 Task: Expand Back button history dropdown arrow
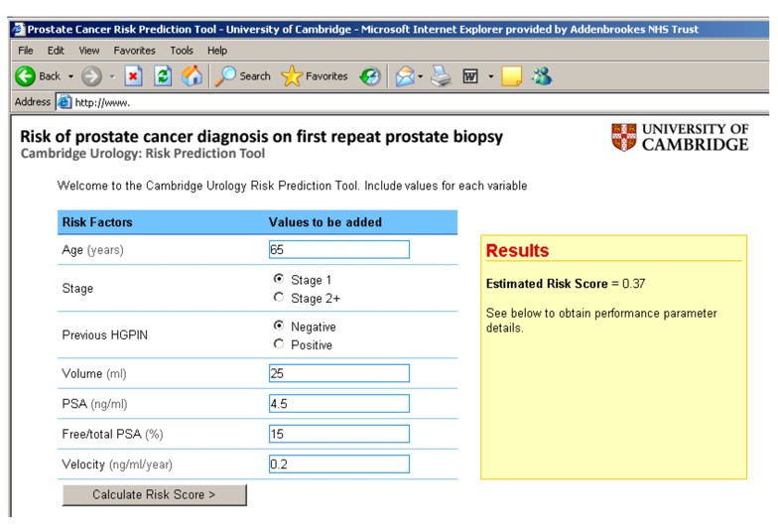70,76
